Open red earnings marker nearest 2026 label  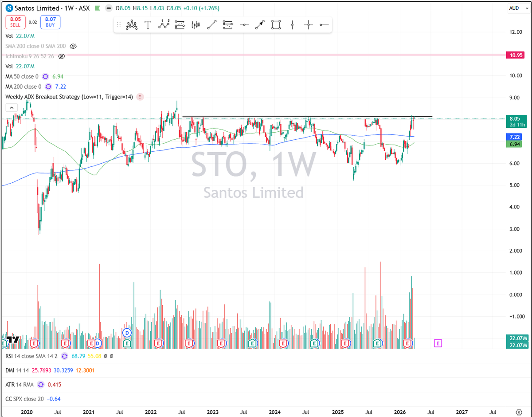tap(408, 343)
